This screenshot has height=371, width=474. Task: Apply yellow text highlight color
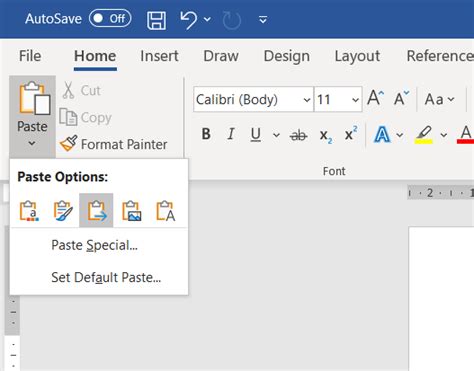pos(424,135)
